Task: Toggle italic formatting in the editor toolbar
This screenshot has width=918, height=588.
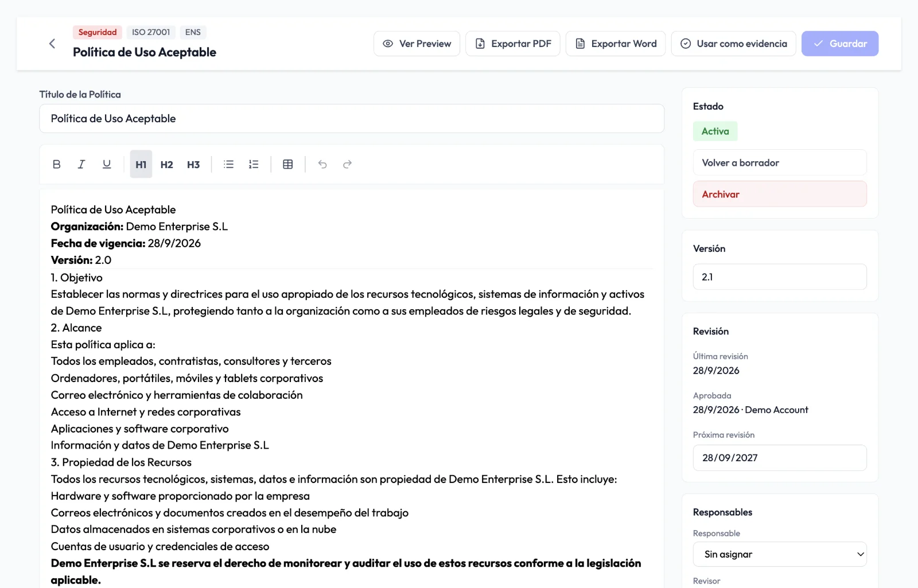Action: 81,164
